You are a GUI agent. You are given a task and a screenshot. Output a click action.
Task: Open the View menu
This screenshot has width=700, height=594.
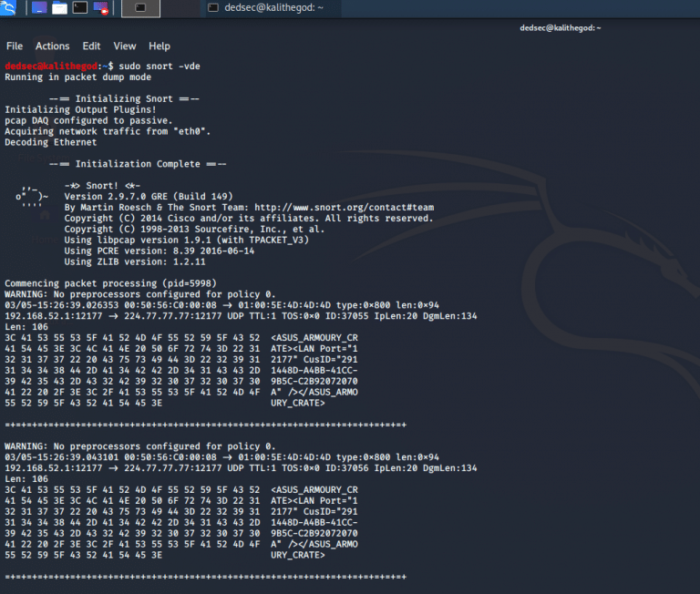coord(125,46)
